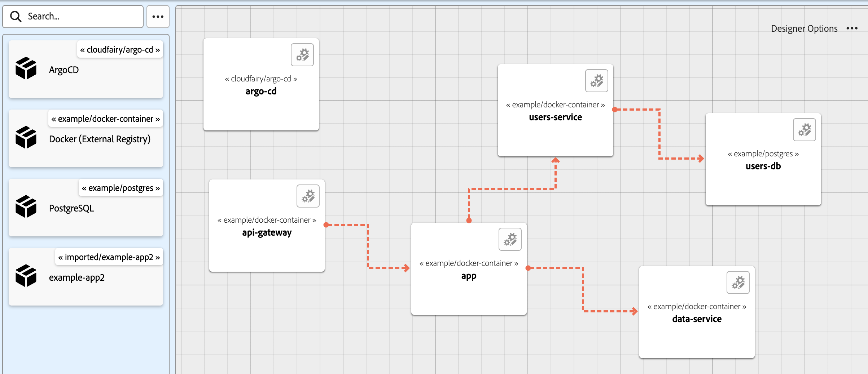Click the PostgreSQL package cube icon
Screen dimensions: 868x374
tap(26, 206)
